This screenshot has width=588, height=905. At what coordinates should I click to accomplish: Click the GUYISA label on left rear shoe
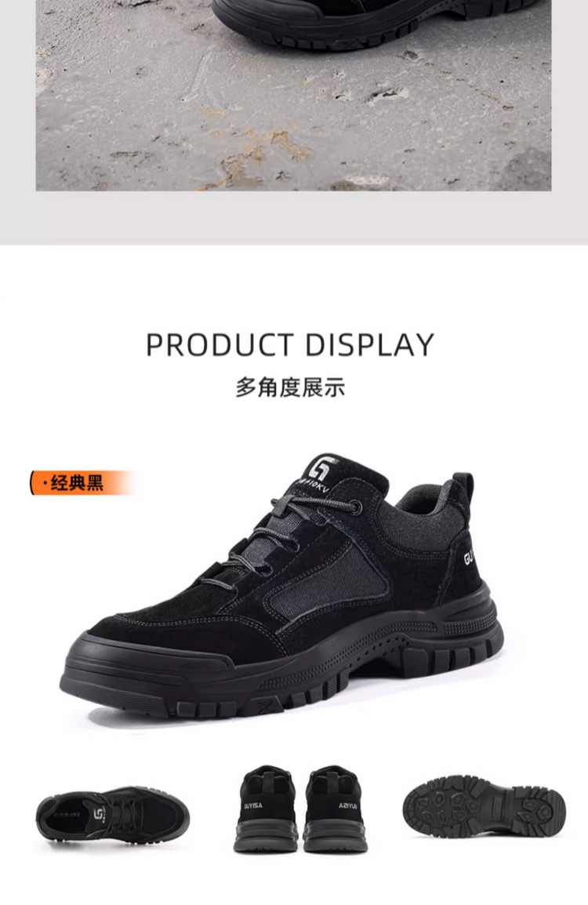[x=252, y=805]
